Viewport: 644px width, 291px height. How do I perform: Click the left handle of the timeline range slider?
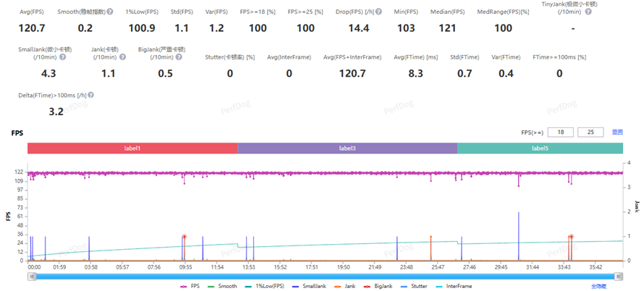(x=33, y=276)
